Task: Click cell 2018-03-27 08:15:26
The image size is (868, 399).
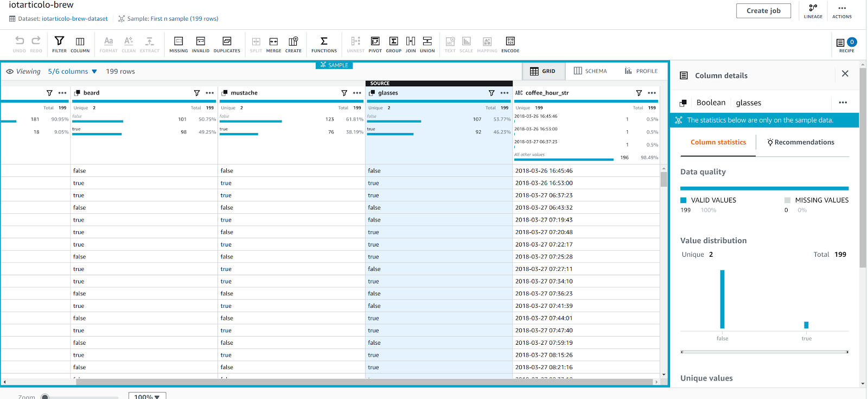Action: click(x=586, y=355)
